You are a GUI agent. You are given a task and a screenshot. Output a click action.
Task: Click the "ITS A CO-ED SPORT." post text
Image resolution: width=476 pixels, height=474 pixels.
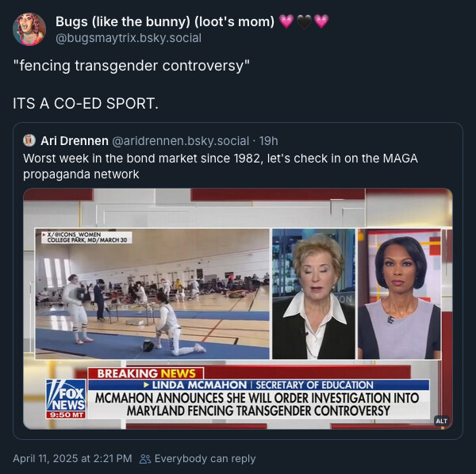(86, 104)
